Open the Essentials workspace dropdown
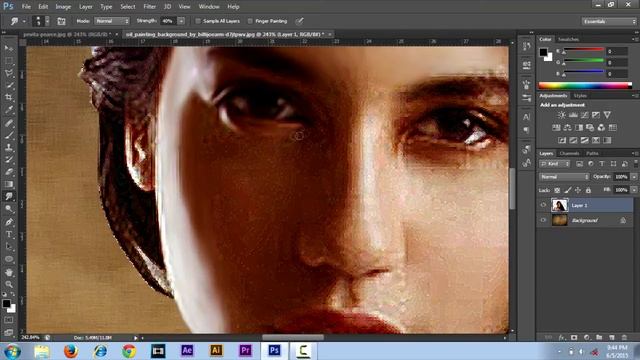Screen dimensions: 640x360 (x=609, y=21)
